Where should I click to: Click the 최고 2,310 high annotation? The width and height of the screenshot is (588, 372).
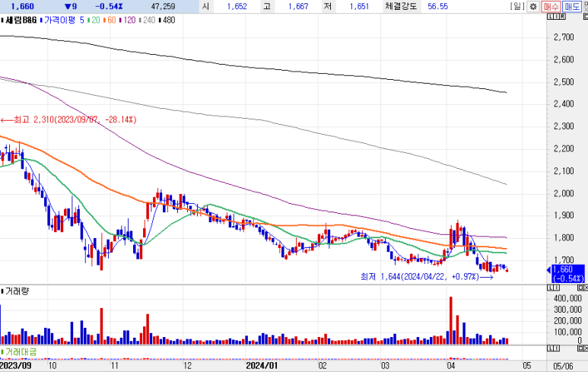point(68,119)
